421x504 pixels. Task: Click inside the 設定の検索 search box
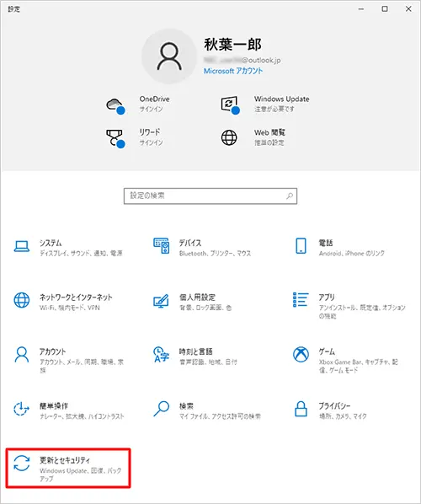coord(210,196)
